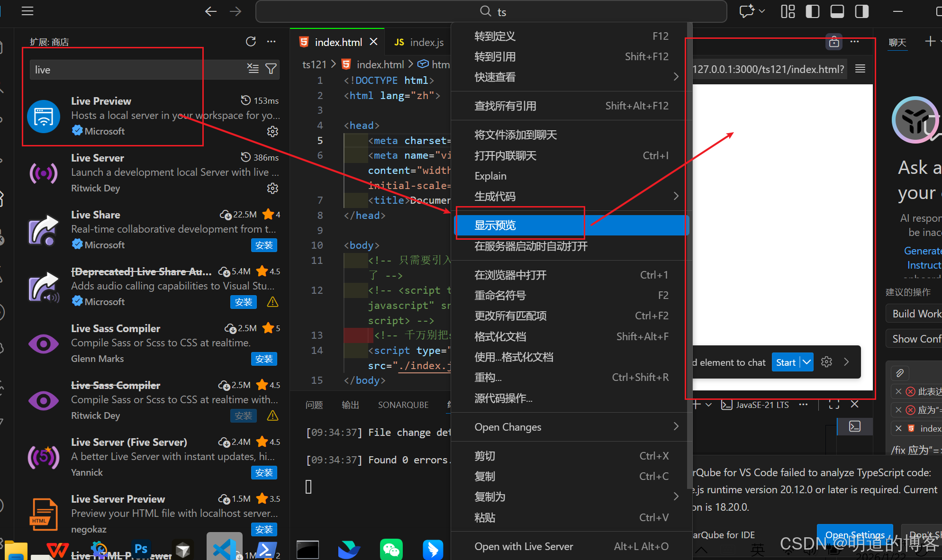Close the index.html editor tab

click(x=374, y=42)
